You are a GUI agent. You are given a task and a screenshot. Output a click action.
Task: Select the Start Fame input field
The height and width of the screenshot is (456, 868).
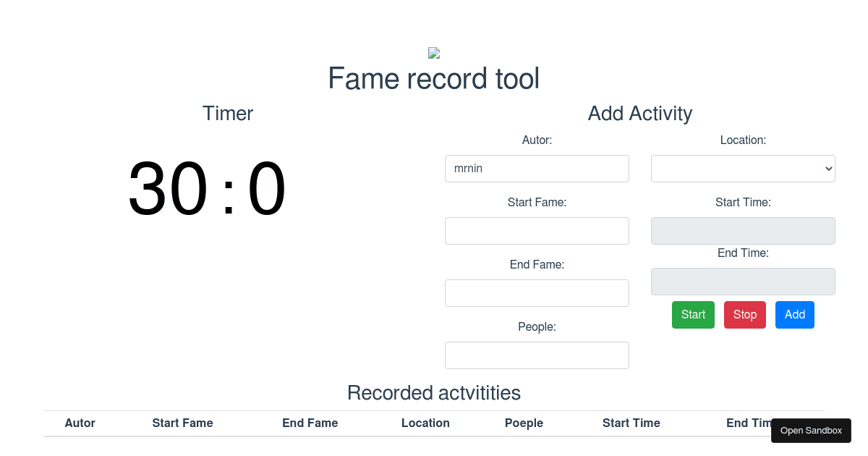(537, 230)
